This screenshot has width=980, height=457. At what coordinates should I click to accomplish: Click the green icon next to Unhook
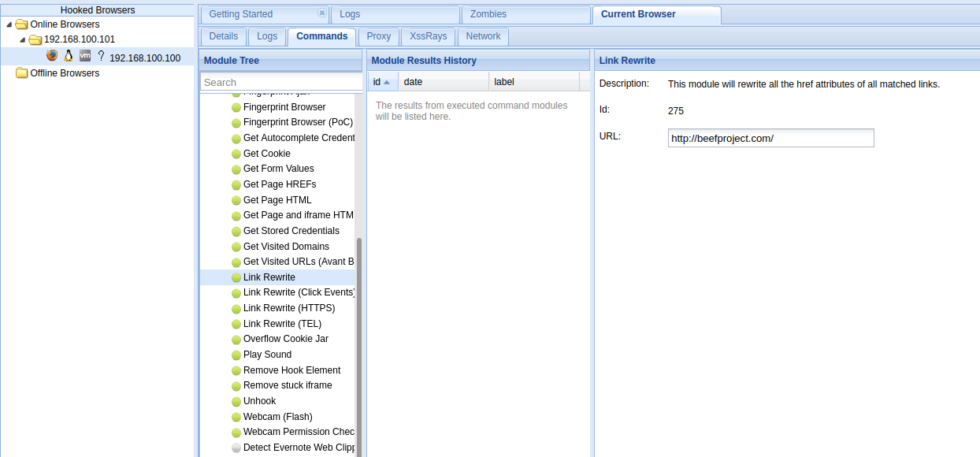(x=236, y=401)
